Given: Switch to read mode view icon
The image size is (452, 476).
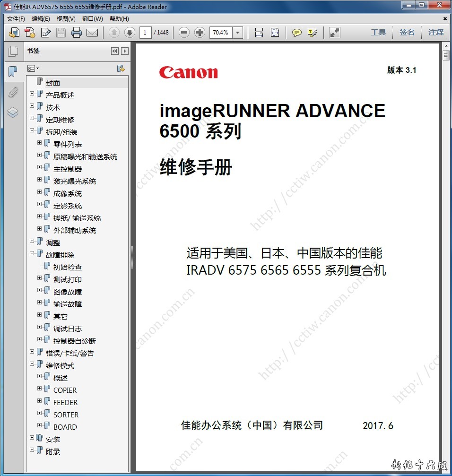Looking at the screenshot, I should 335,33.
